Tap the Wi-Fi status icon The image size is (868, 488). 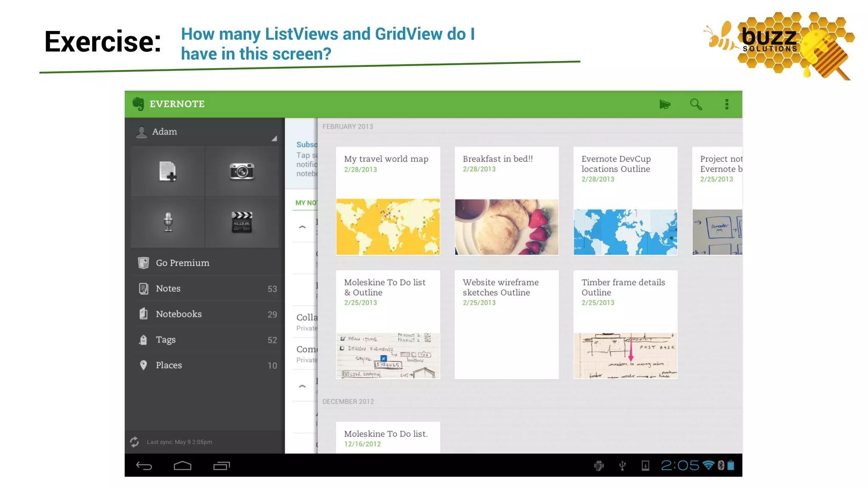click(x=709, y=465)
